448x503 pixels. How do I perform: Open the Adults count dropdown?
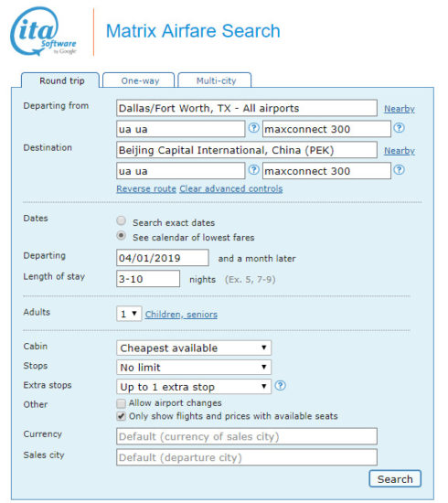click(129, 314)
